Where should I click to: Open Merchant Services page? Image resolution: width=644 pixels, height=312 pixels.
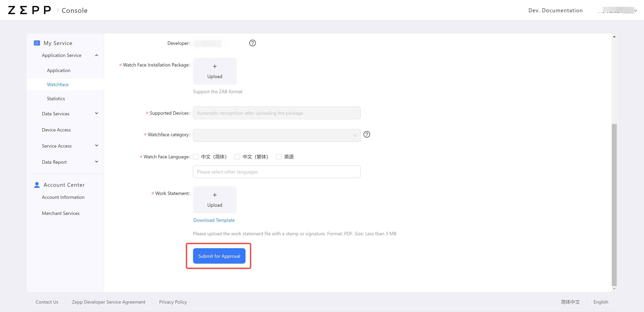tap(61, 213)
